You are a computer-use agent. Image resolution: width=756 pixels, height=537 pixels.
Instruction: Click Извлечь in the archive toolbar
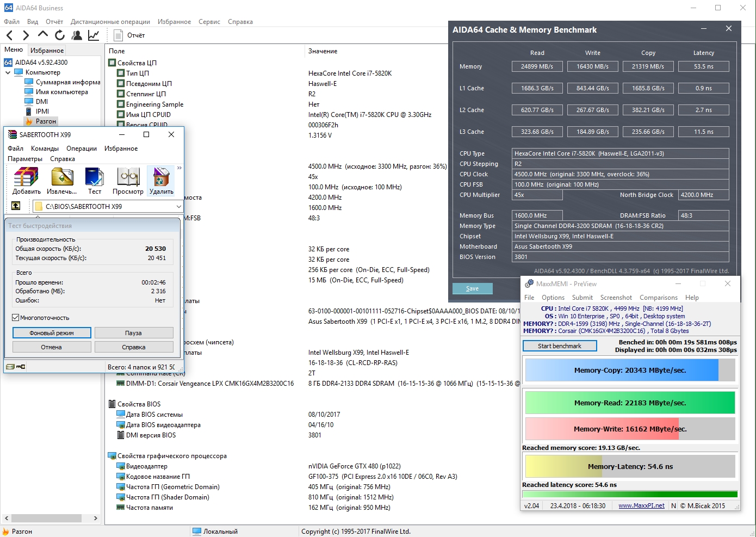click(62, 181)
